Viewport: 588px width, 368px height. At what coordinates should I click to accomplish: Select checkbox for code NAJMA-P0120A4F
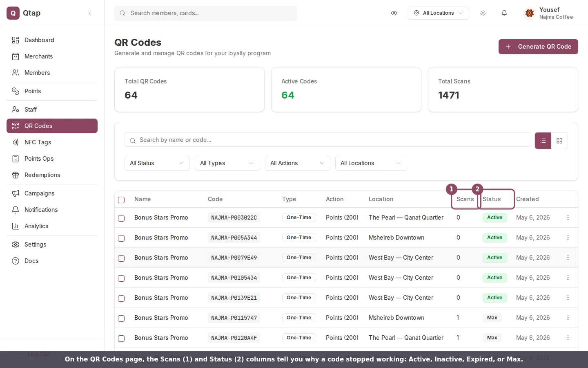click(121, 339)
